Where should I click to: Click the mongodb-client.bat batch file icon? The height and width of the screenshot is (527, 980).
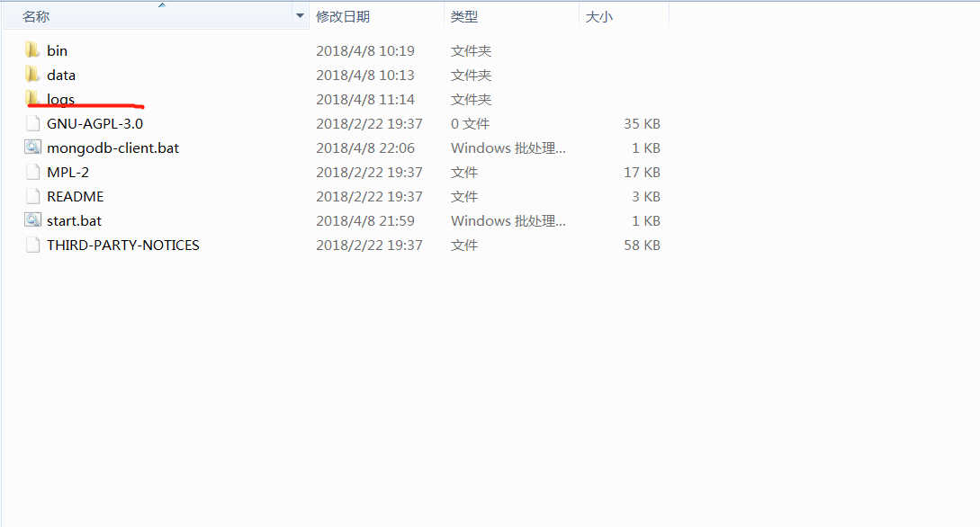click(x=32, y=147)
